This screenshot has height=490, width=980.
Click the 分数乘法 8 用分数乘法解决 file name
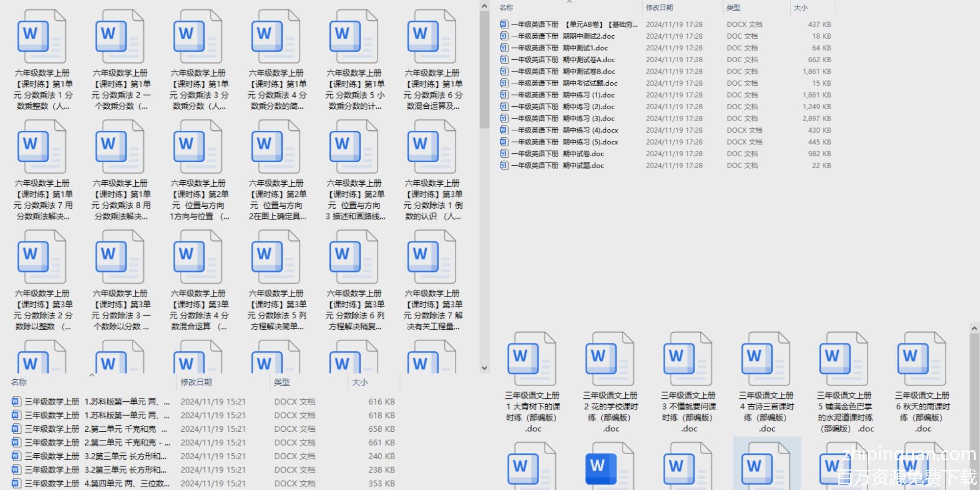click(x=120, y=200)
